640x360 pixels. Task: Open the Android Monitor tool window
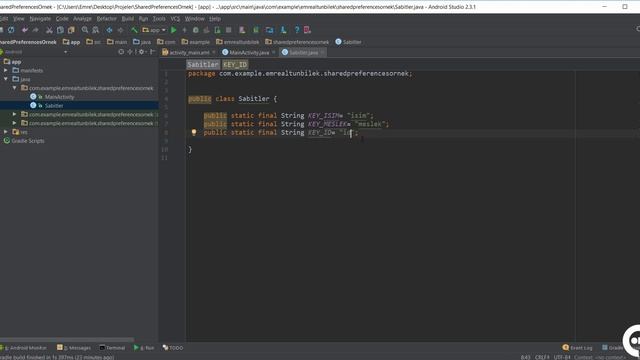[24, 348]
